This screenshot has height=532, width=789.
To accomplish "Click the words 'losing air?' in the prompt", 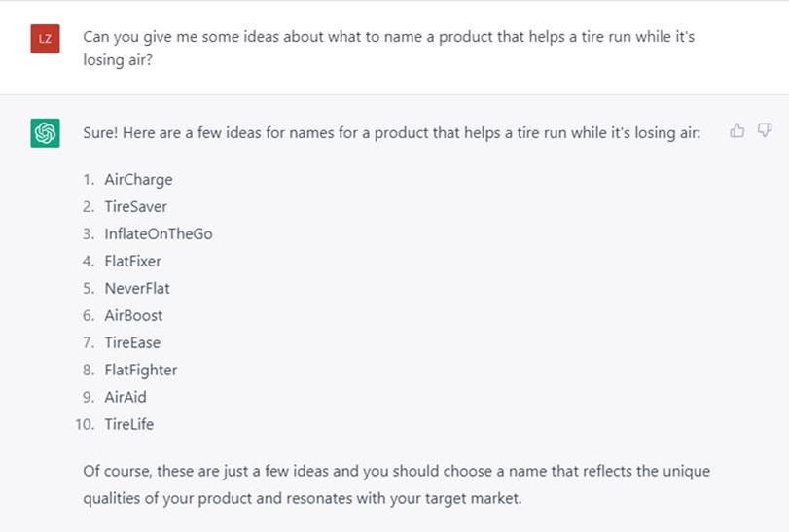I will [118, 60].
